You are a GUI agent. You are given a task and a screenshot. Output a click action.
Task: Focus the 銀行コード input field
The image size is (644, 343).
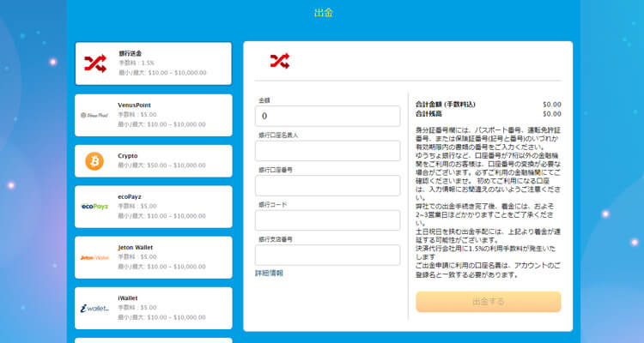[x=327, y=220]
